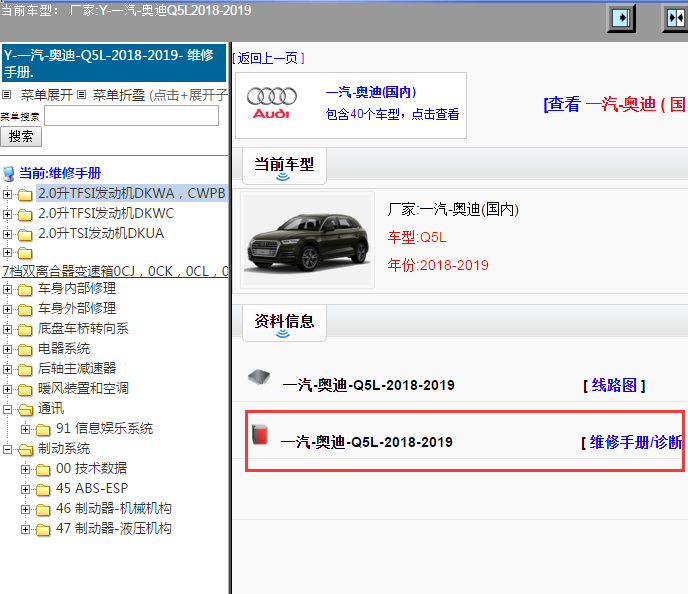
Task: Click the gray wiring diagram chip icon
Action: (259, 377)
